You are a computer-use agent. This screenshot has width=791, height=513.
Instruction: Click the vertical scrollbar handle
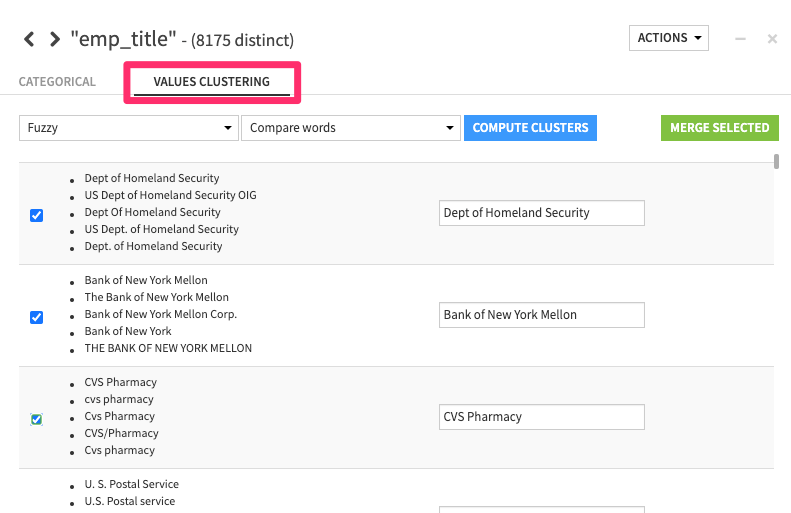776,161
